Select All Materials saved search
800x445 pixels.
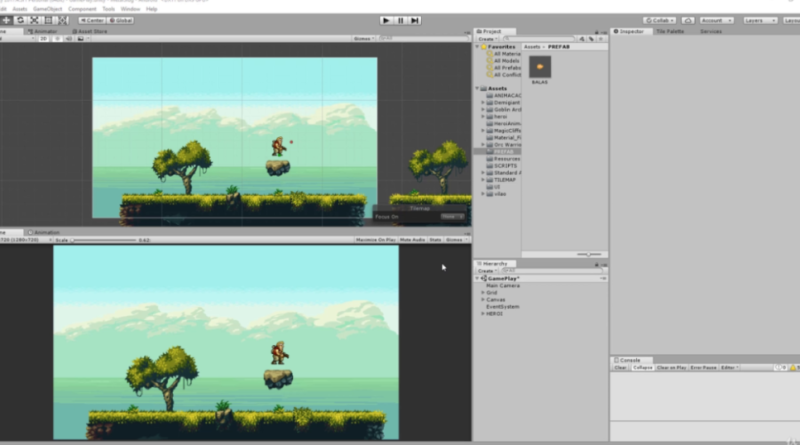503,54
